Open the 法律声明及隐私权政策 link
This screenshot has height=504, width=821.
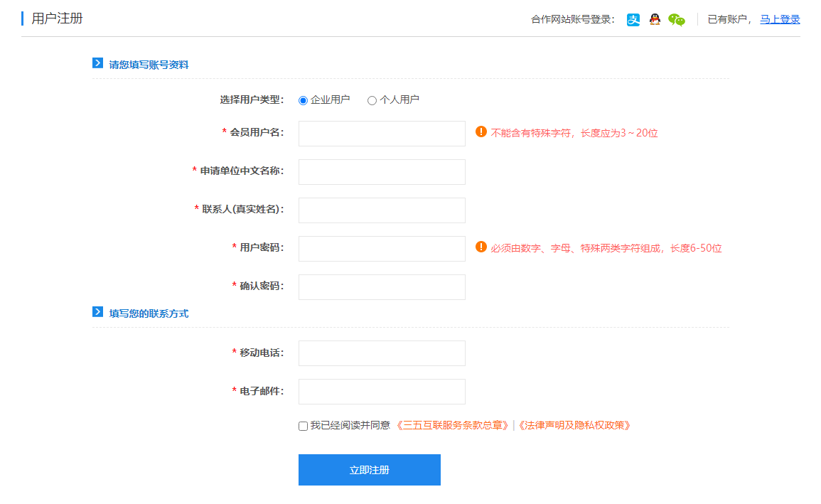tap(574, 425)
